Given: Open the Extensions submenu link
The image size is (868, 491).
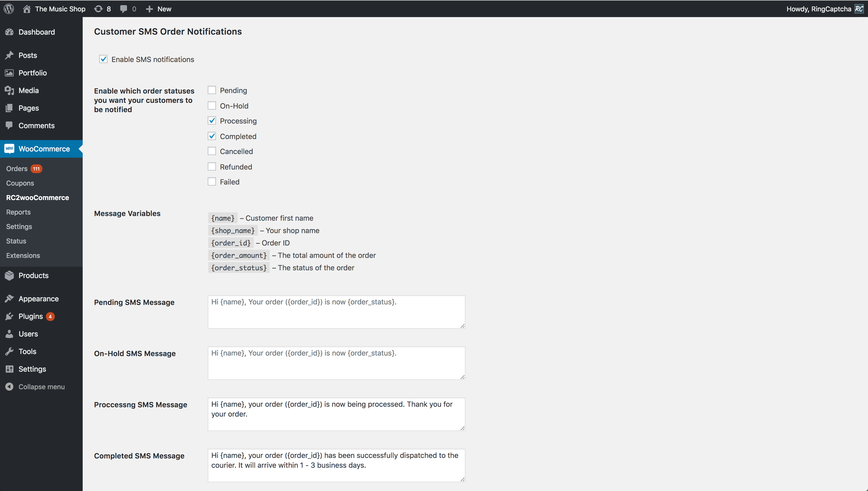Looking at the screenshot, I should point(23,256).
